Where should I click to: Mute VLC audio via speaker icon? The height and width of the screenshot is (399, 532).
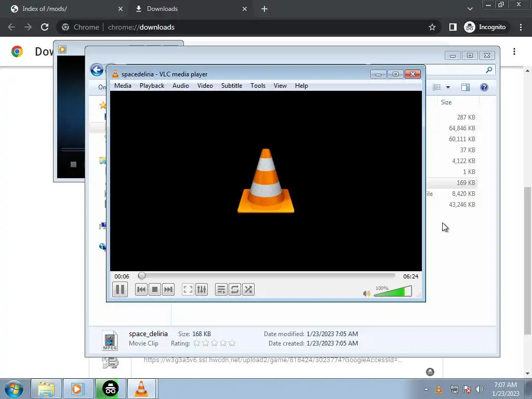pos(366,294)
